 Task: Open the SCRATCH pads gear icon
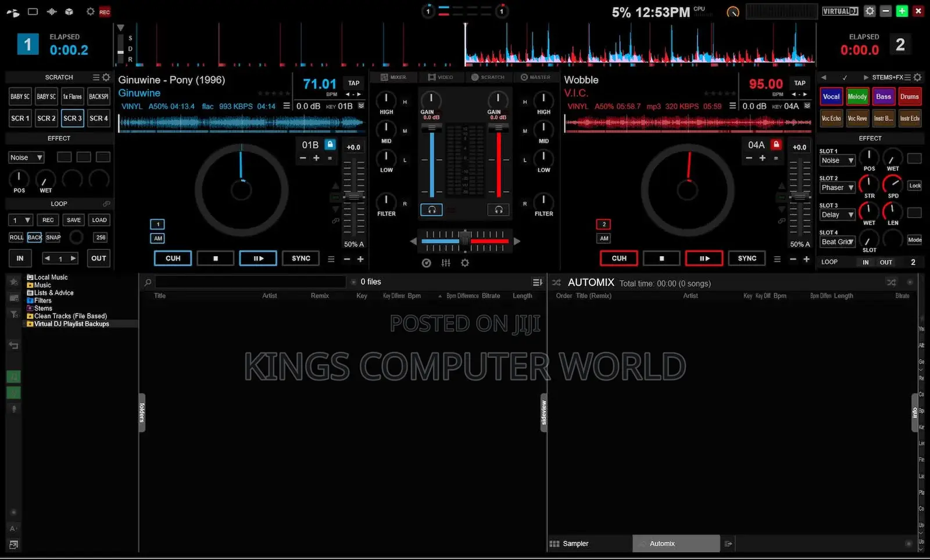(106, 77)
